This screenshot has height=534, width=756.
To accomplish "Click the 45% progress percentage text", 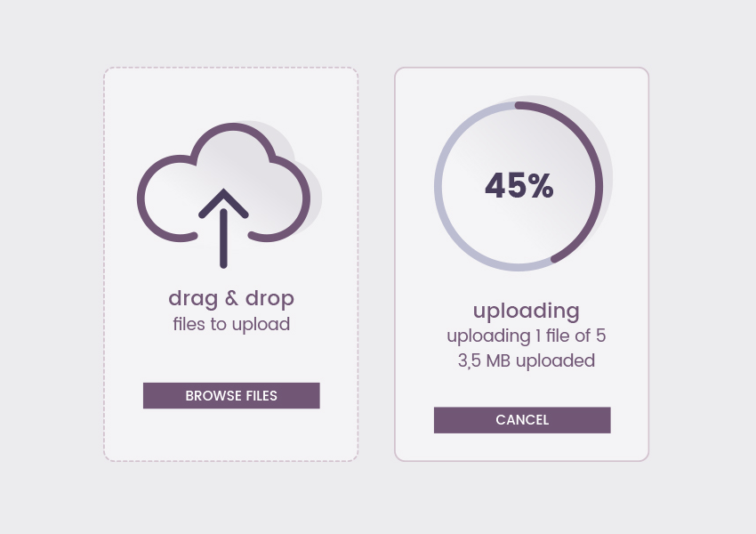I will point(519,186).
